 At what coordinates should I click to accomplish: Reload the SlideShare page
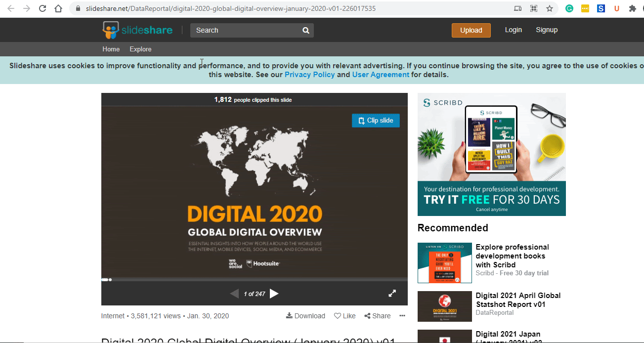43,8
